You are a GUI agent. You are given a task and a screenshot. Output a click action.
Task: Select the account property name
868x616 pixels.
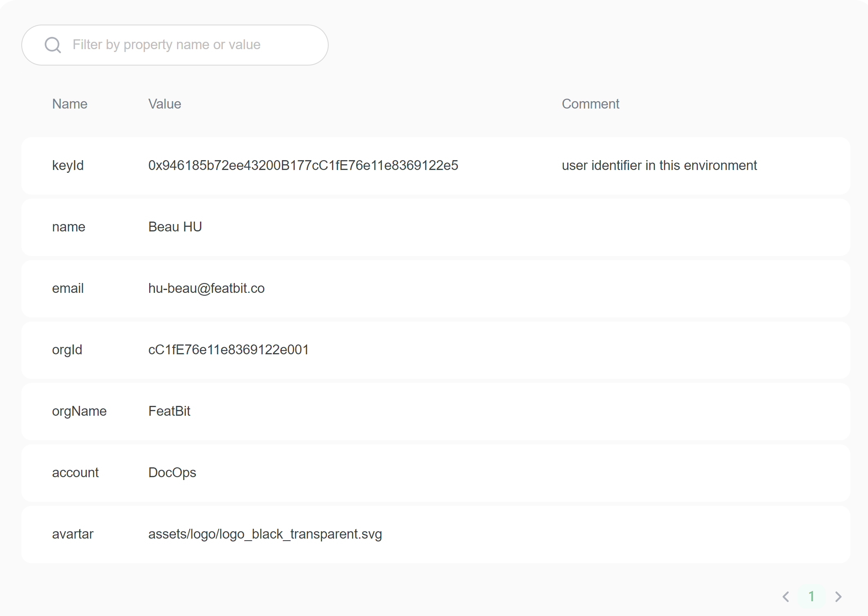pos(75,473)
